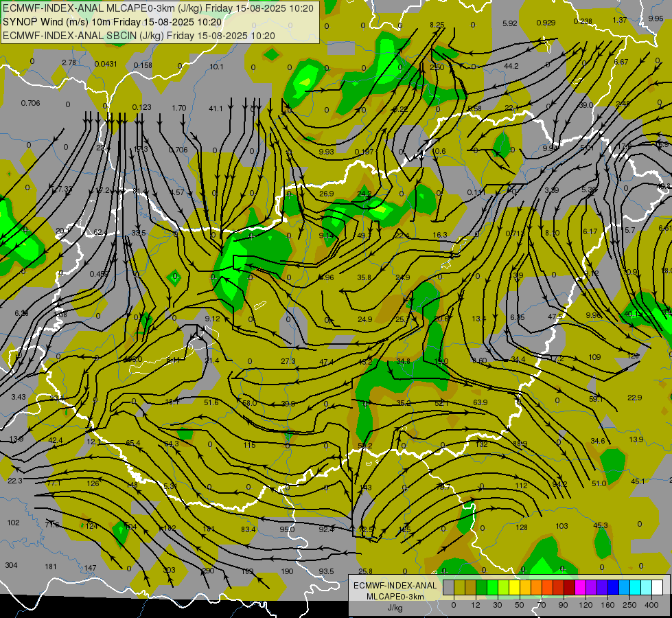The height and width of the screenshot is (618, 672).
Task: Click the map value 0.929
Action: point(546,23)
